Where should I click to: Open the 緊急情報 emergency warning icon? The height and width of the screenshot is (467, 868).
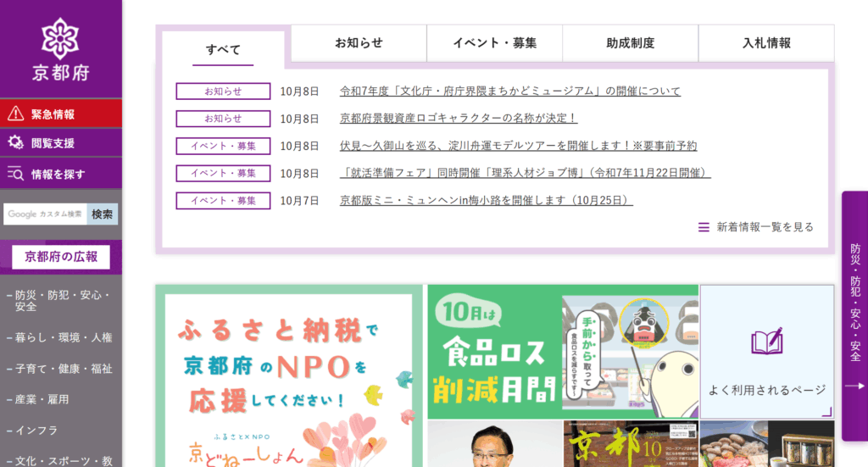[15, 114]
